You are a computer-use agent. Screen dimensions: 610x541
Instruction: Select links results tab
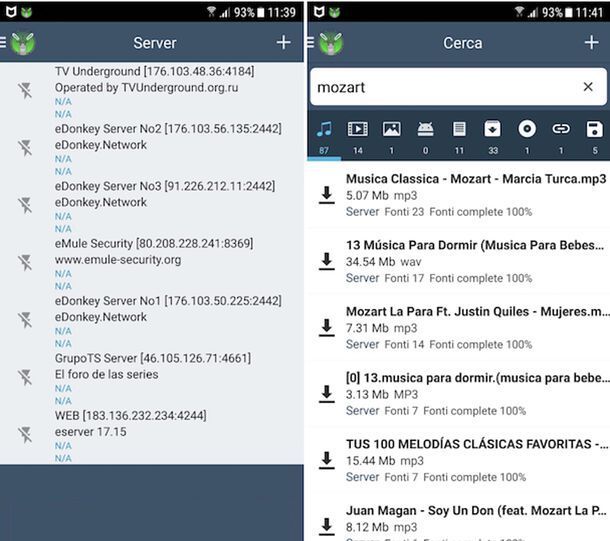(x=561, y=137)
